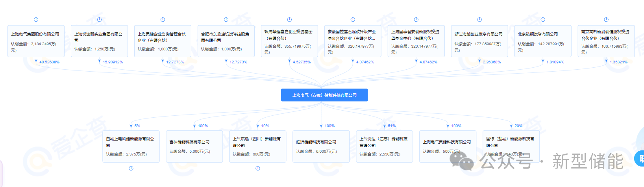Expand plus icon above 浙江海越创业投资有限公司
Image resolution: width=644 pixels, height=187 pixels.
pyautogui.click(x=479, y=20)
